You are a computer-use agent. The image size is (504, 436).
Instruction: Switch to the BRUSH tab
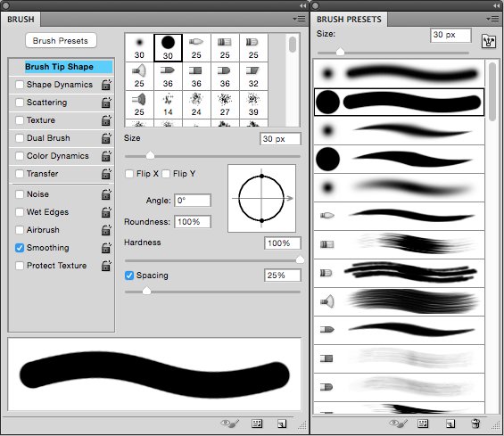[21, 20]
